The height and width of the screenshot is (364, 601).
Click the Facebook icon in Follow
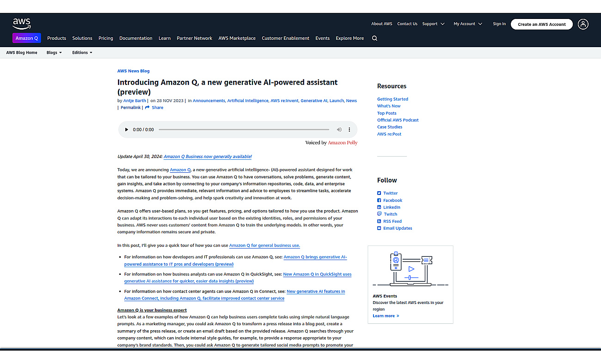[x=379, y=200]
